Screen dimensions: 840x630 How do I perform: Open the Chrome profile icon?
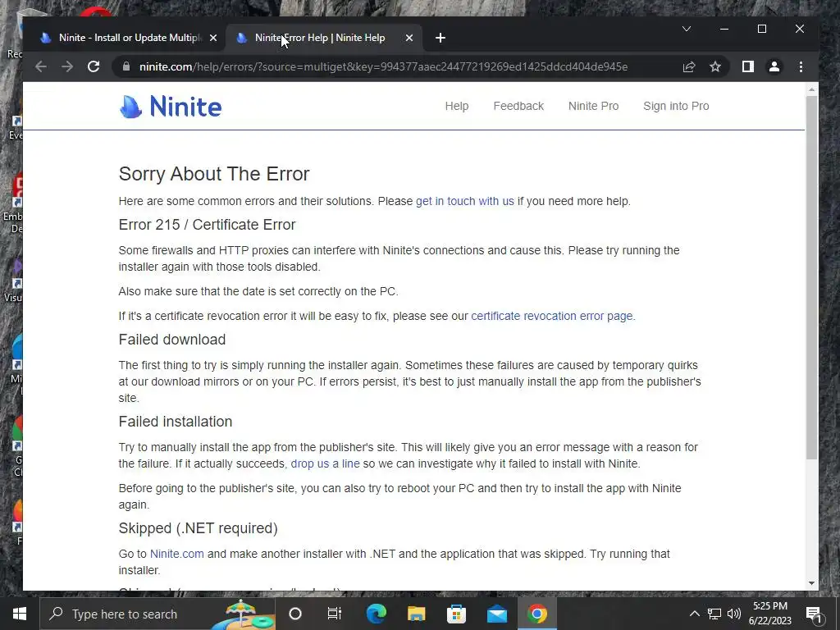coord(774,66)
